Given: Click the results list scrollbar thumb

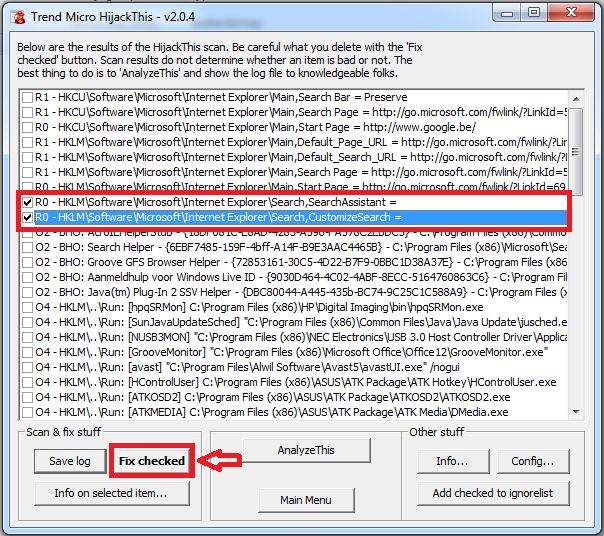Looking at the screenshot, I should click(576, 151).
